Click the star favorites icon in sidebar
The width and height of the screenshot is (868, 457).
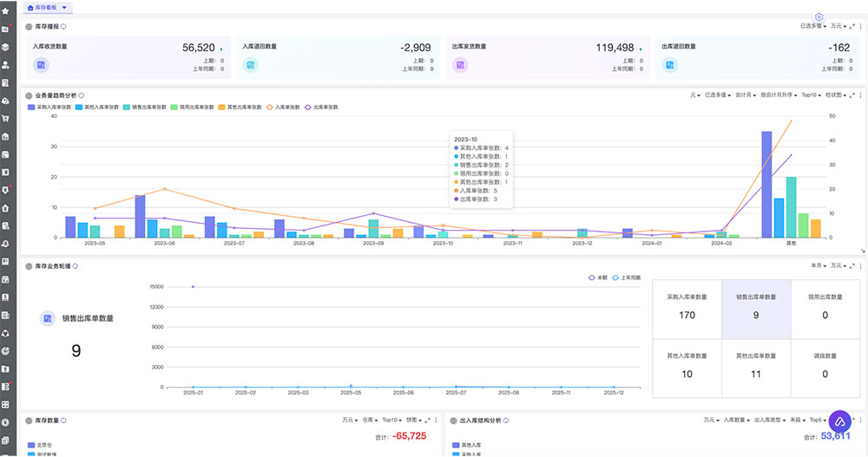click(x=5, y=10)
